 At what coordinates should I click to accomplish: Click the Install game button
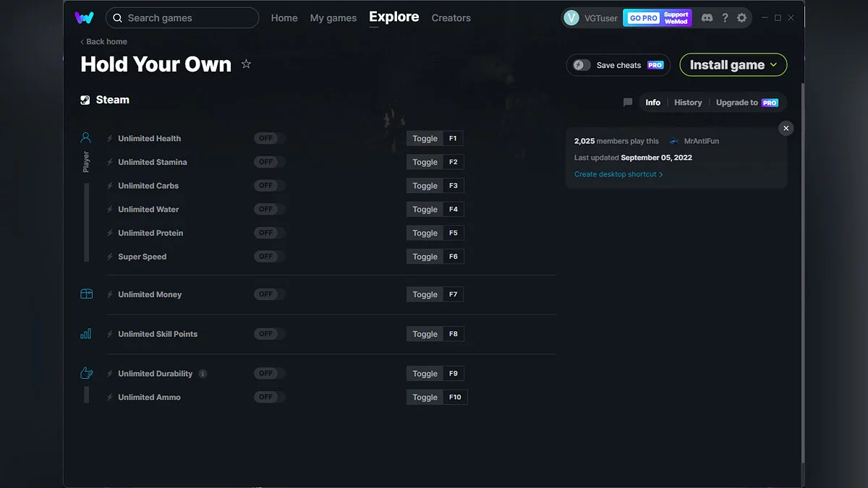coord(733,64)
